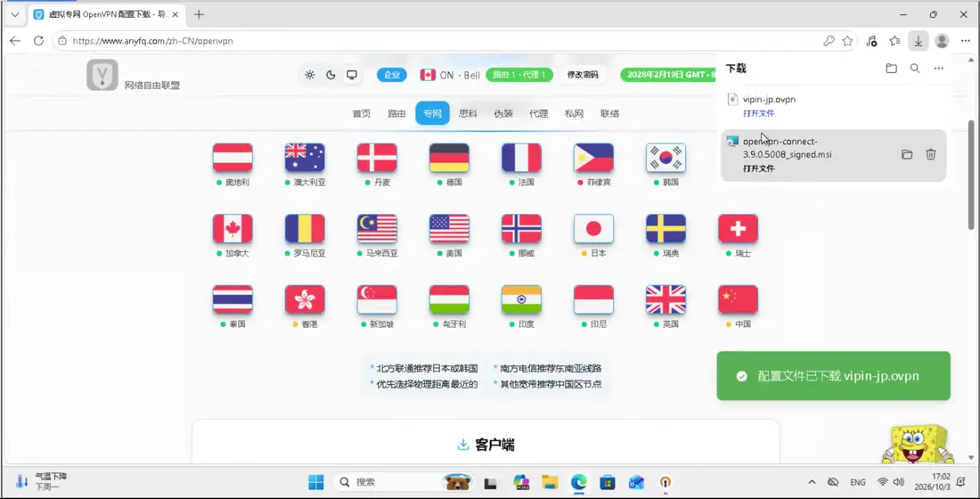
Task: Open downloads folder from panel header
Action: point(891,68)
